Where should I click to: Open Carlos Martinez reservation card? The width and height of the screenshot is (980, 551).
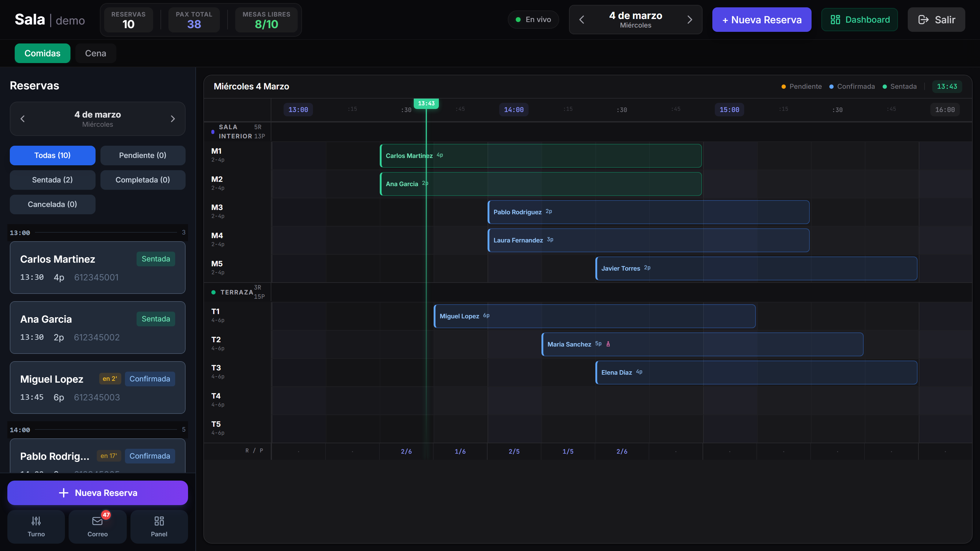(x=97, y=267)
